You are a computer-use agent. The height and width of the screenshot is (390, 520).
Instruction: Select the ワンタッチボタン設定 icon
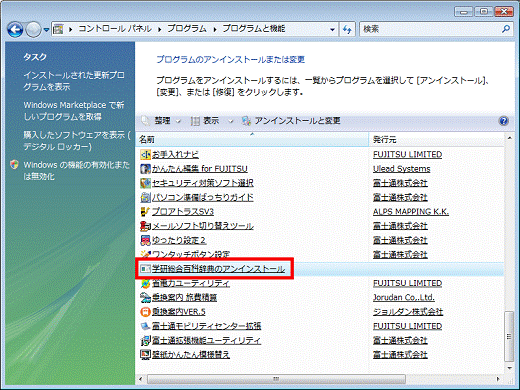(145, 254)
